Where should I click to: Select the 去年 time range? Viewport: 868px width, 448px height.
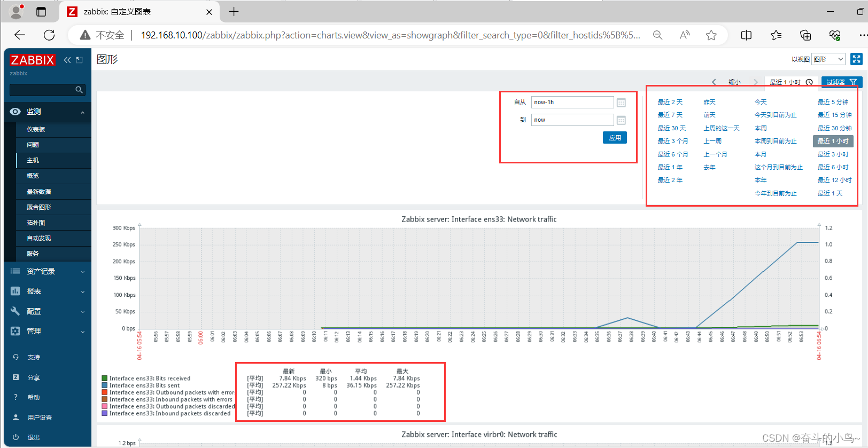(x=709, y=167)
